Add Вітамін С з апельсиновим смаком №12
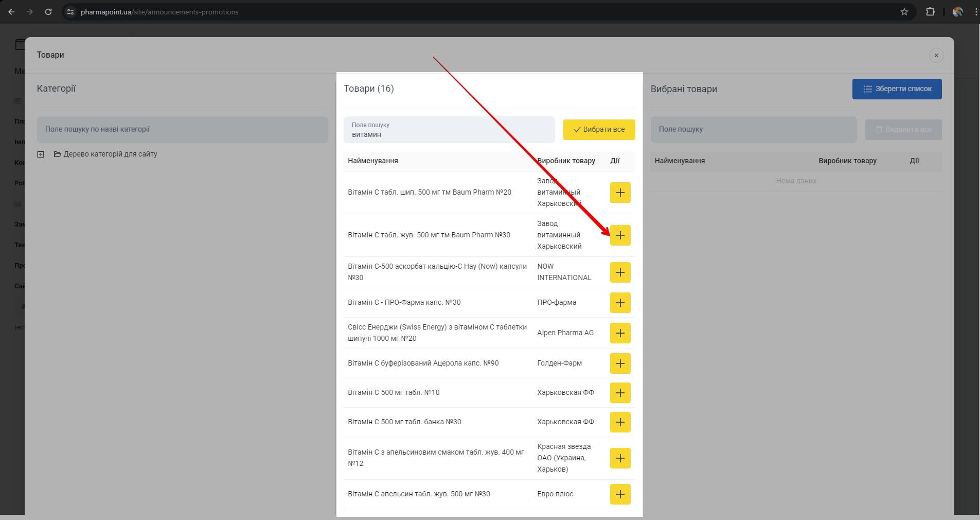980x520 pixels. tap(620, 458)
